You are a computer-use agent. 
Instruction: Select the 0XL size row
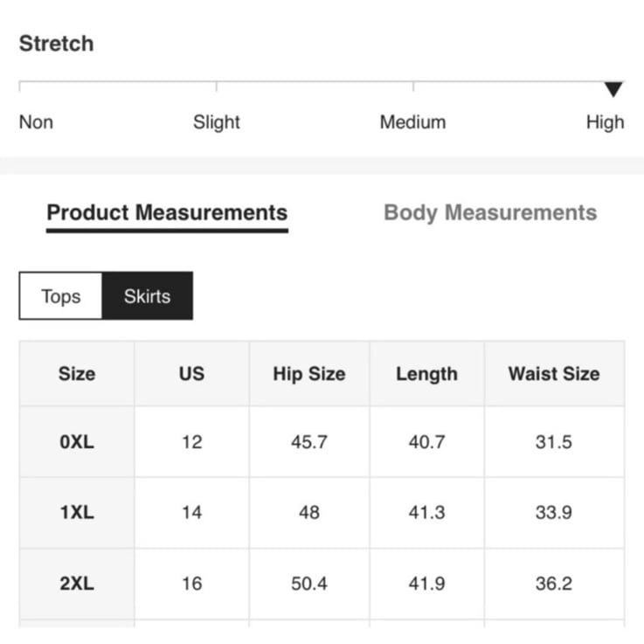pos(322,442)
